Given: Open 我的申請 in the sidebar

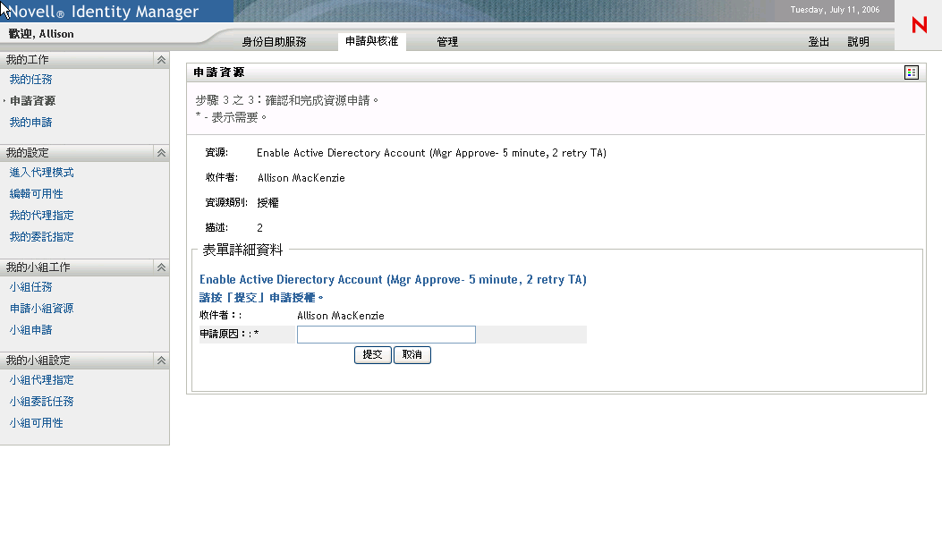Looking at the screenshot, I should (x=30, y=123).
